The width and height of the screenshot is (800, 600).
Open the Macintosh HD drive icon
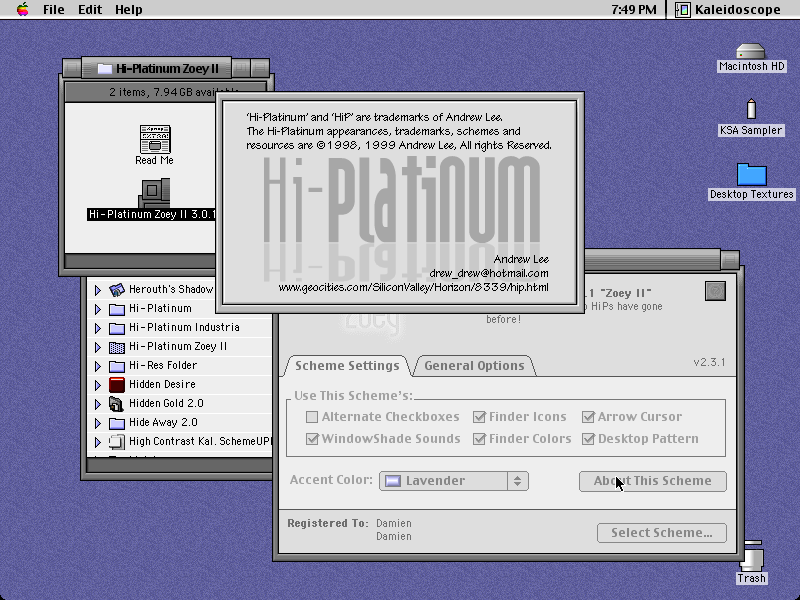[751, 52]
